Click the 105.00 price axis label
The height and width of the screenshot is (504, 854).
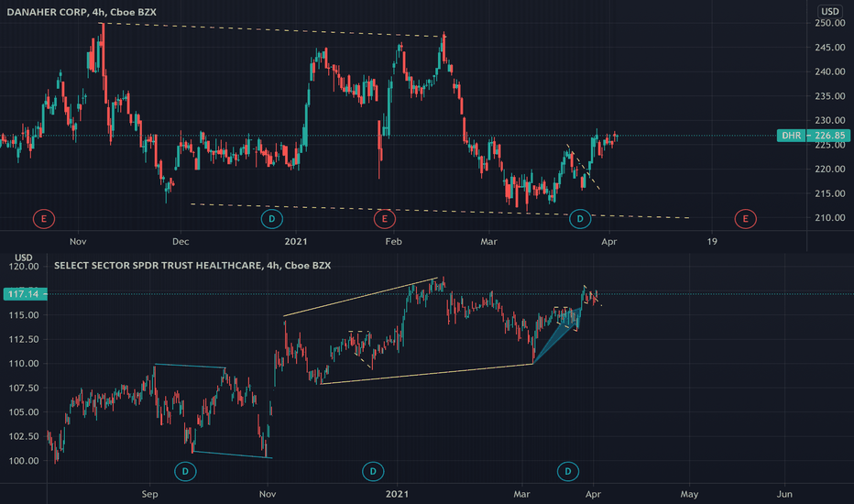click(x=24, y=412)
